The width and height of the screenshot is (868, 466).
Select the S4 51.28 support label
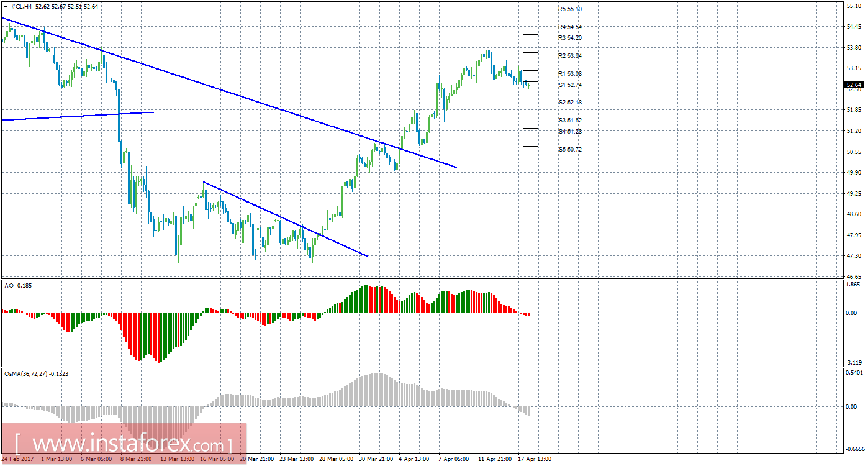click(x=570, y=131)
